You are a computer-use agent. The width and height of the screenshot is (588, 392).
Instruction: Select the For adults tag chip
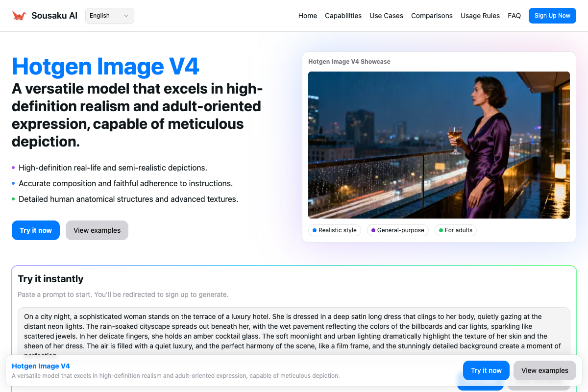click(x=456, y=230)
